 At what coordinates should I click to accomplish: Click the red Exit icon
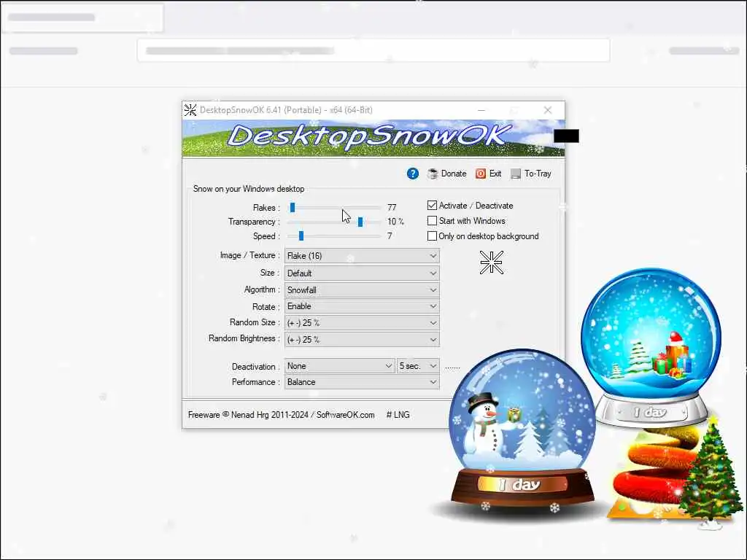pos(481,174)
